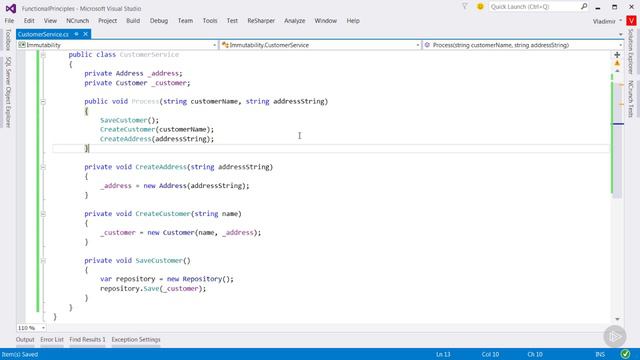Open the Build menu

(x=133, y=20)
